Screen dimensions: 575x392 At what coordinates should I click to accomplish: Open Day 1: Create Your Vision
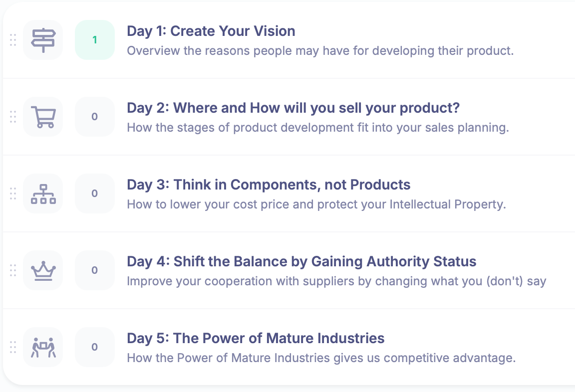(211, 31)
